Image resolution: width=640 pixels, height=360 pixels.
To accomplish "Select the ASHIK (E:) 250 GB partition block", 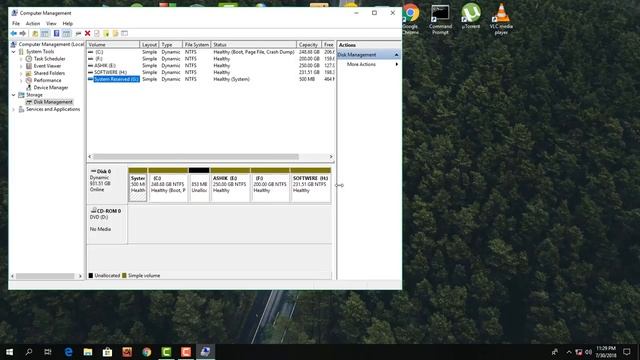I will tap(230, 184).
